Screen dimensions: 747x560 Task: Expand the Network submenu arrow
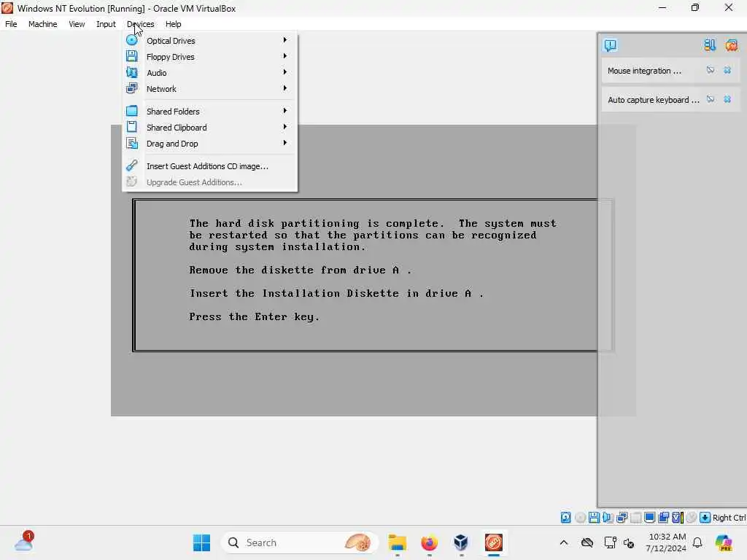[285, 88]
